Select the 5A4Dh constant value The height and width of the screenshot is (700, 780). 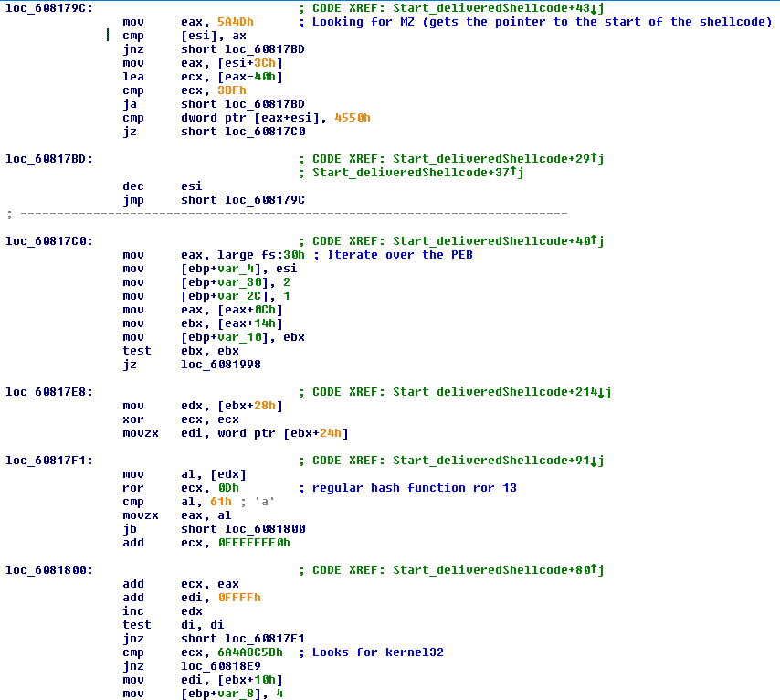(x=236, y=22)
